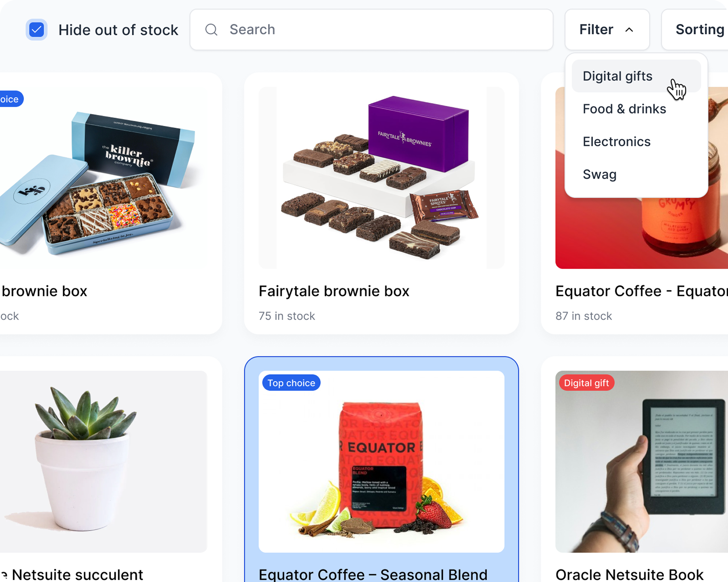Select the Oracle Netsuite Book e-reader image
This screenshot has width=728, height=582.
642,462
